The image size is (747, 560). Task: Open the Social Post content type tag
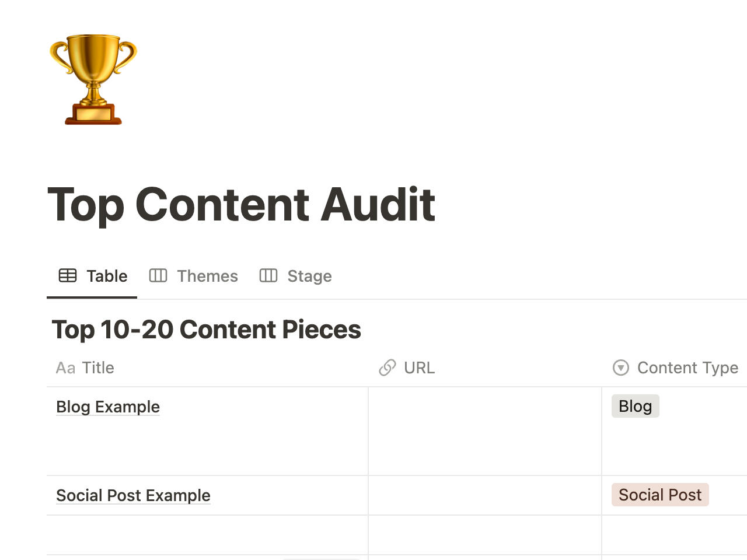click(660, 495)
